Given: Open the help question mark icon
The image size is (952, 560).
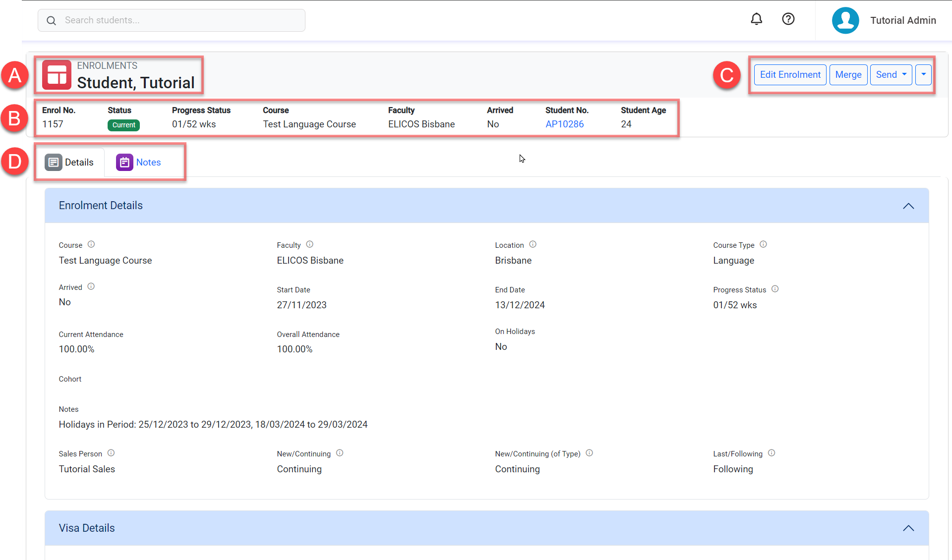Looking at the screenshot, I should [x=788, y=19].
